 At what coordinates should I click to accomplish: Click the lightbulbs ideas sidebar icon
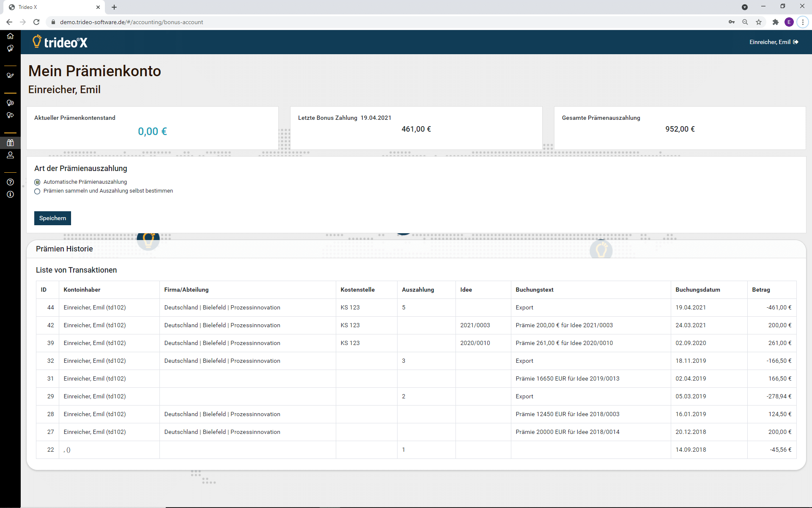pos(10,49)
